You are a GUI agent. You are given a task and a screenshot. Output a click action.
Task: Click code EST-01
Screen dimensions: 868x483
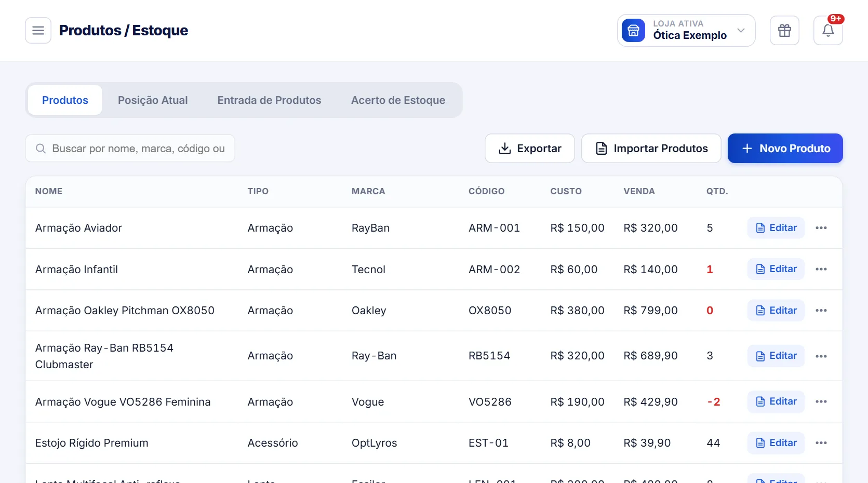(x=489, y=443)
